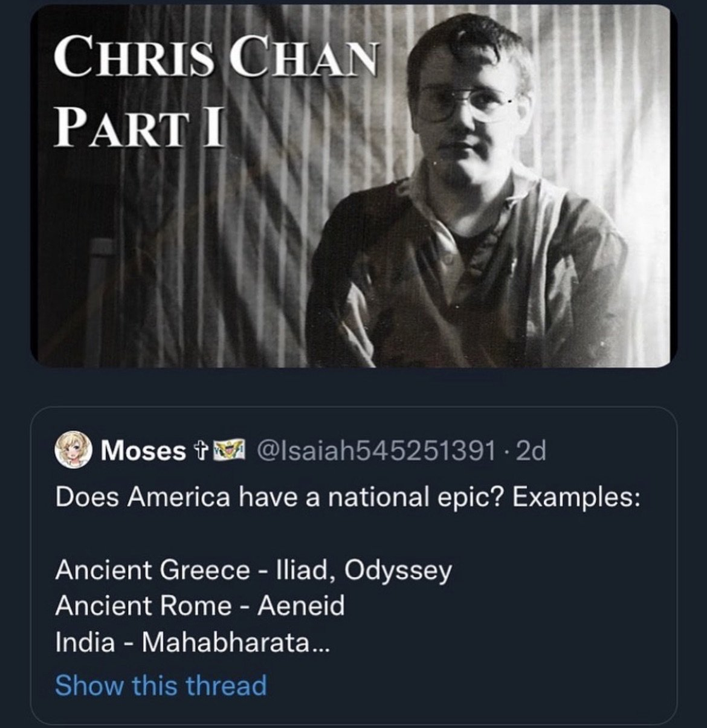Click Moses's anime profile avatar

coord(73,451)
